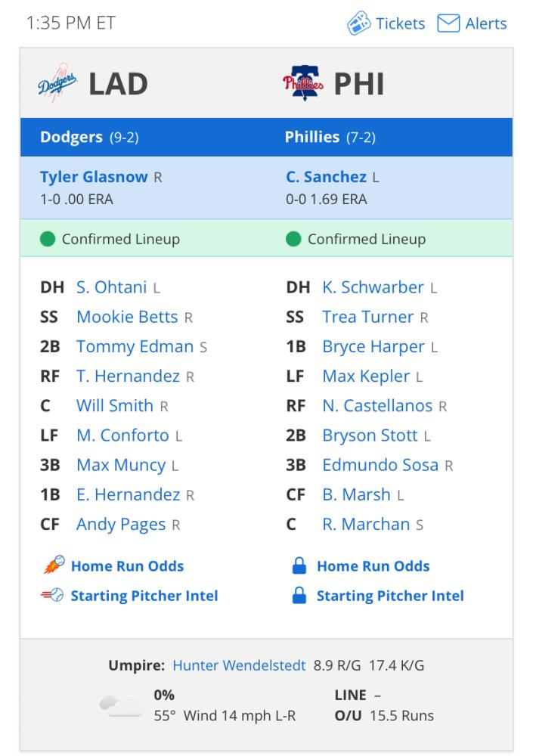Click the flaming baseball Home Run Odds icon

[x=54, y=565]
